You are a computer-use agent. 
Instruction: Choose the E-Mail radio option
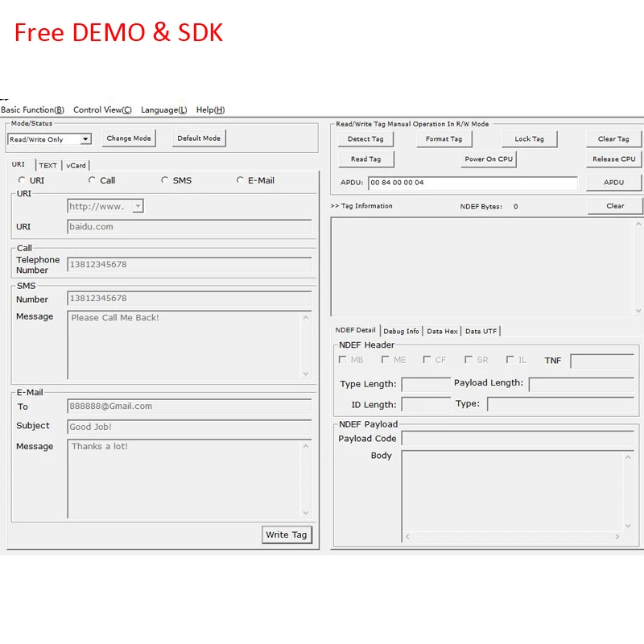pos(240,180)
